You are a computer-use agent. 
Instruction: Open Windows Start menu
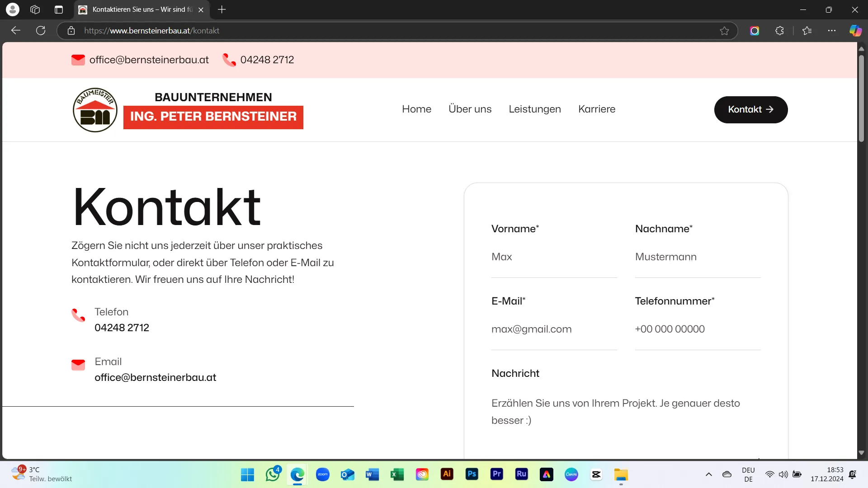pos(247,474)
